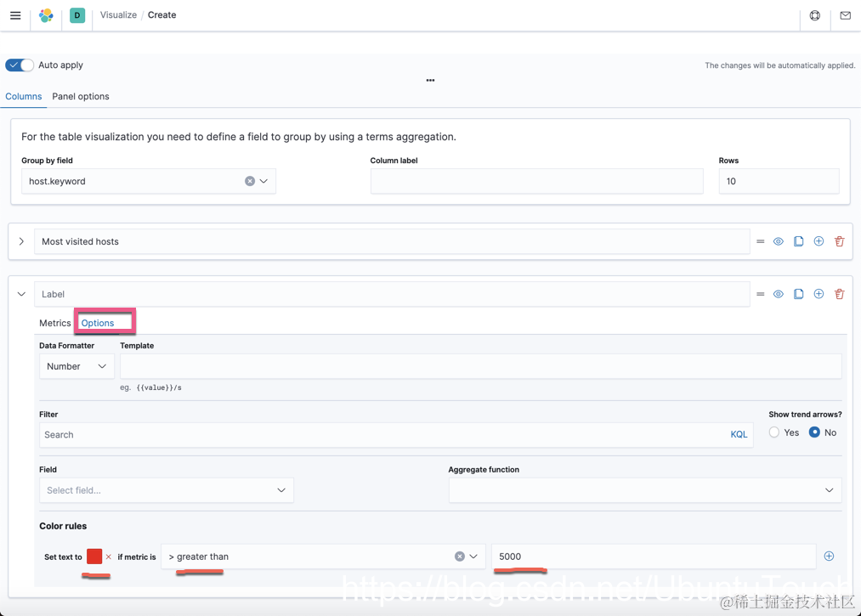Add another color rule
Screen dimensions: 861x616
830,557
